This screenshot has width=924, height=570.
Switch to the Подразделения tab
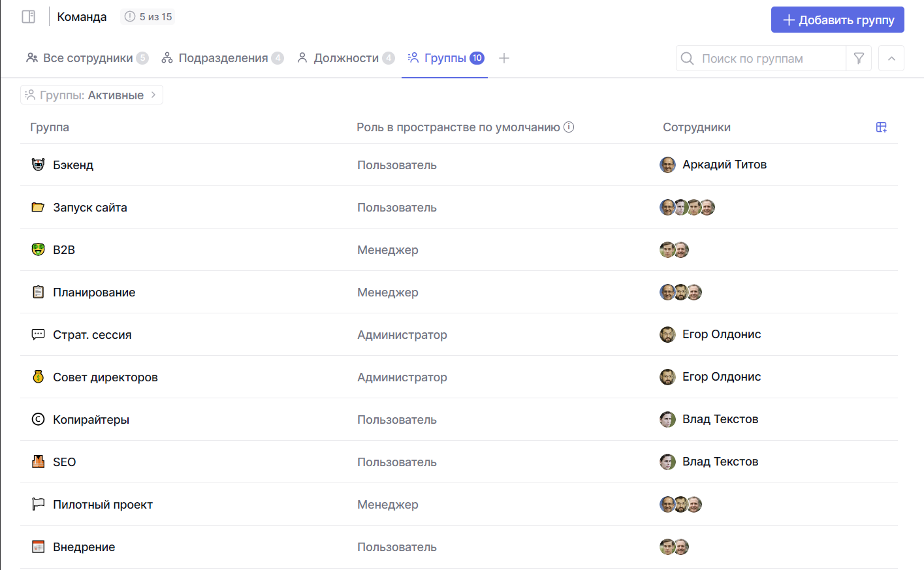pos(222,58)
